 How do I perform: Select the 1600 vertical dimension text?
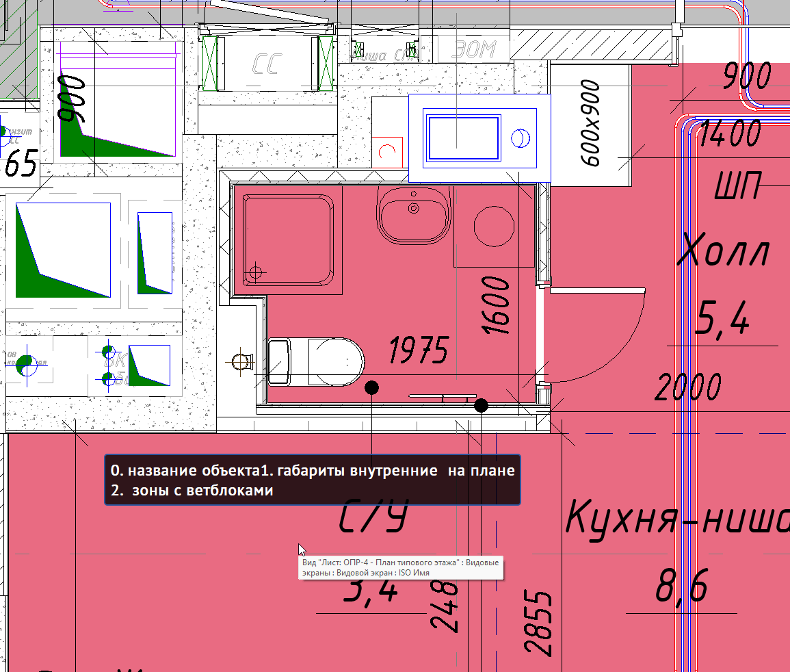coord(496,305)
